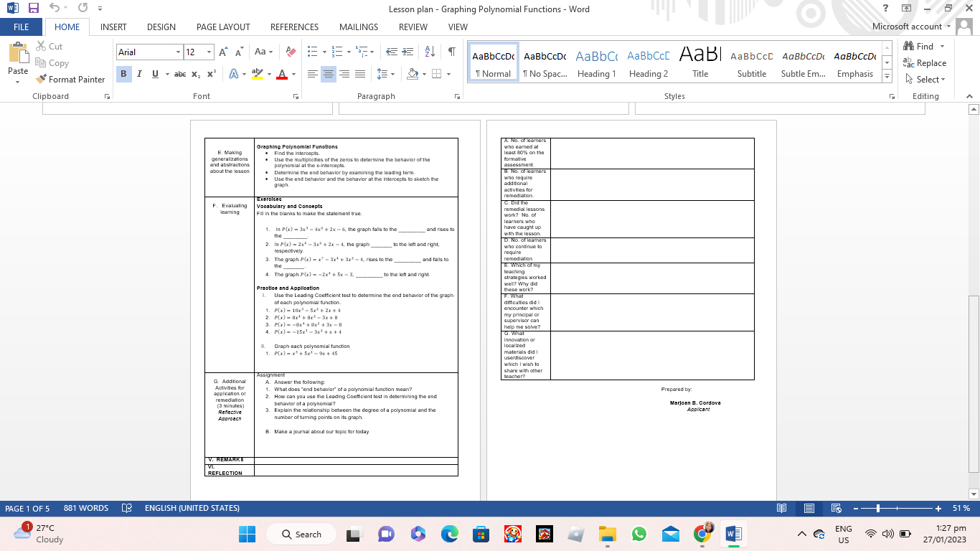Toggle Justify paragraph alignment

coord(360,74)
